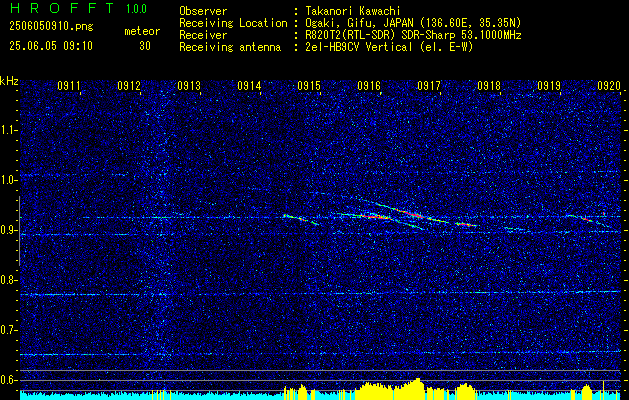The height and width of the screenshot is (400, 629).
Task: Click the 0.9 kHz axis label
Action: (x=8, y=230)
